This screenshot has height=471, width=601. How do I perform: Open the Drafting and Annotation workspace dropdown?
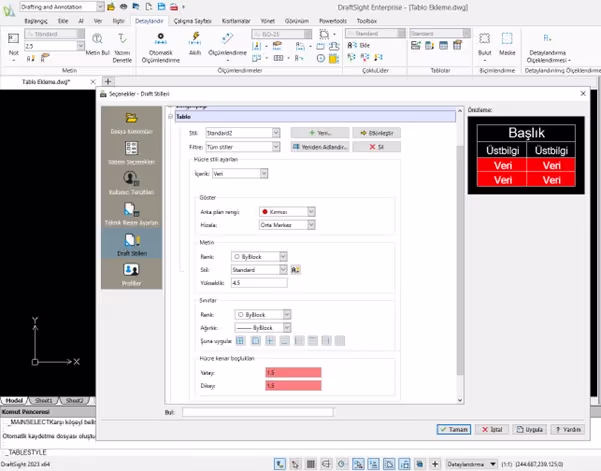click(62, 7)
